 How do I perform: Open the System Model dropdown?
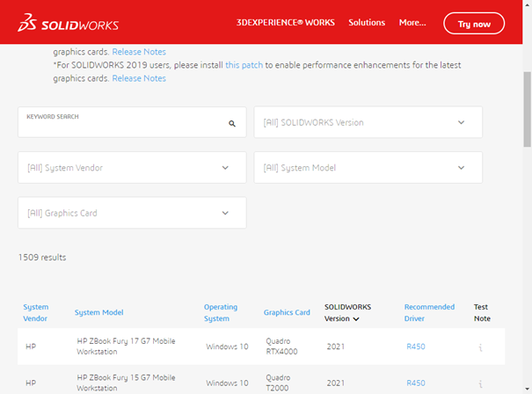(368, 168)
